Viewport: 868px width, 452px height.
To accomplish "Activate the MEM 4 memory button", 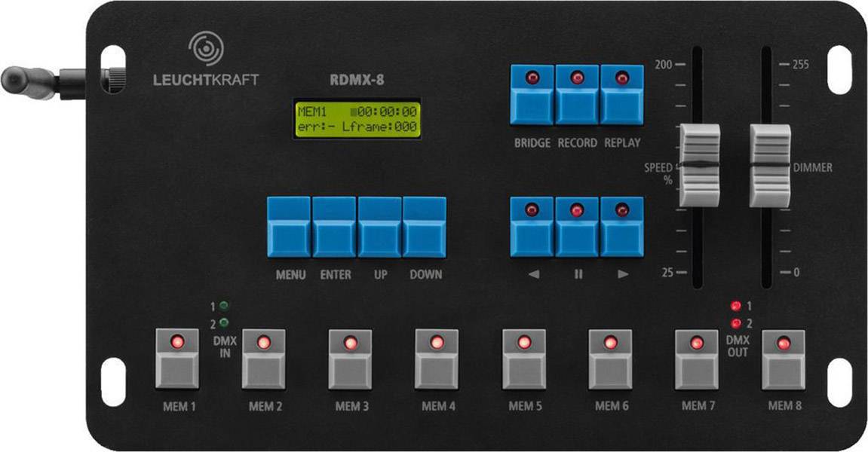I will point(437,359).
